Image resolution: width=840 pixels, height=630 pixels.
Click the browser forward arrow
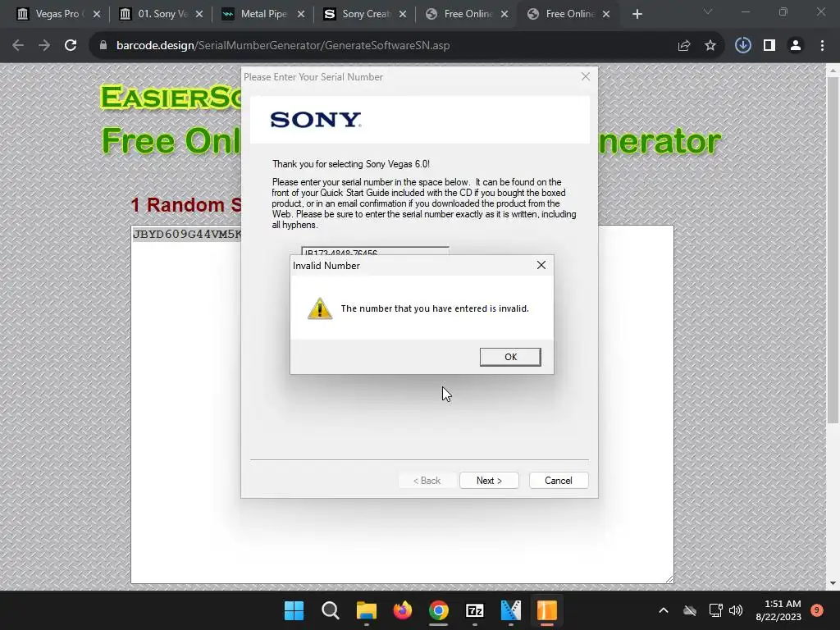(44, 46)
